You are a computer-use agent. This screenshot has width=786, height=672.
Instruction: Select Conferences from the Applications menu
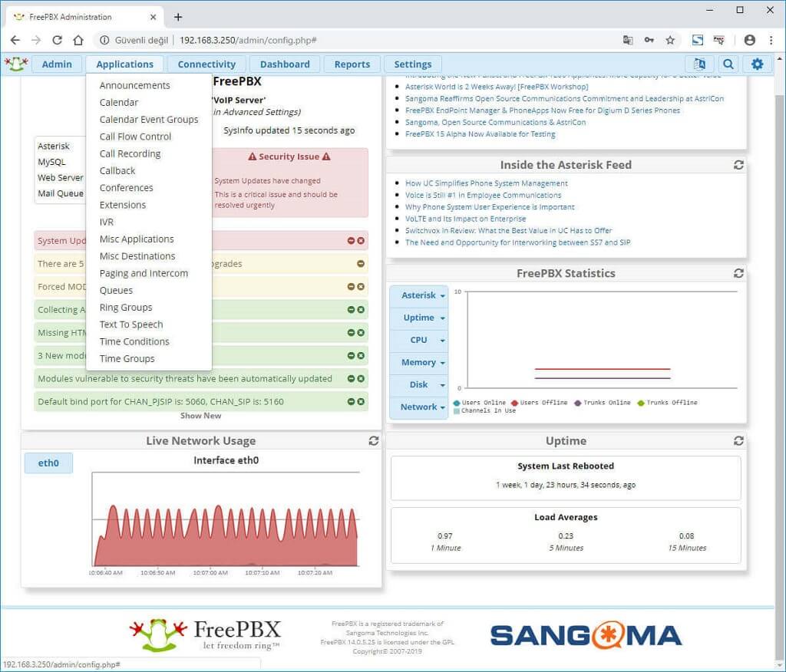(x=126, y=187)
